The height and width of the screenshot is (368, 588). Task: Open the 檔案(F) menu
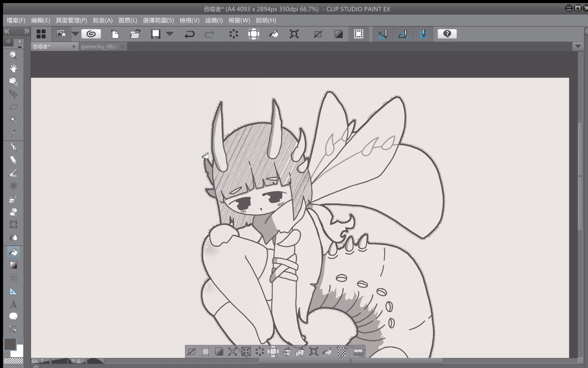[x=16, y=20]
